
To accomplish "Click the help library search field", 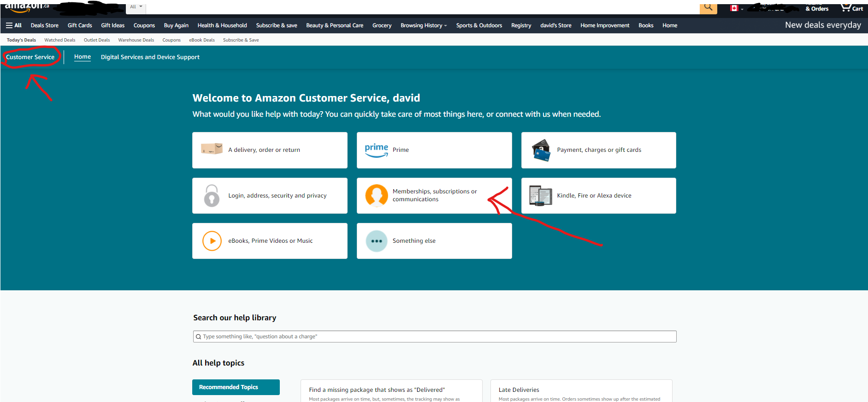I will (x=435, y=336).
